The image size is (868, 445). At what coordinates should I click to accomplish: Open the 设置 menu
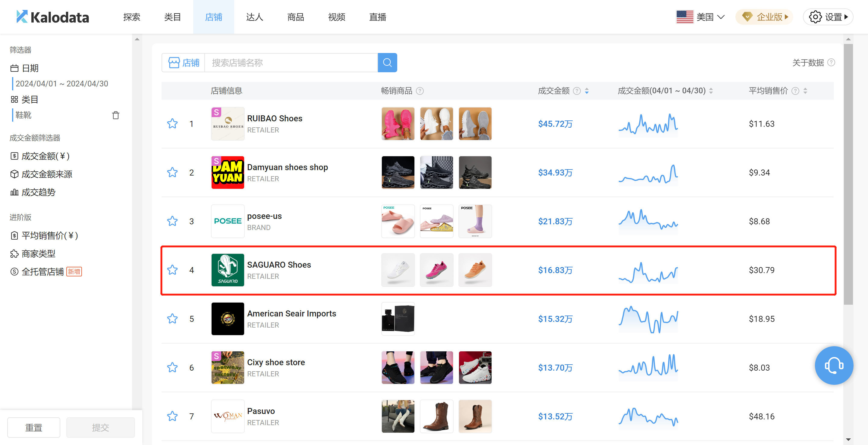coord(828,17)
